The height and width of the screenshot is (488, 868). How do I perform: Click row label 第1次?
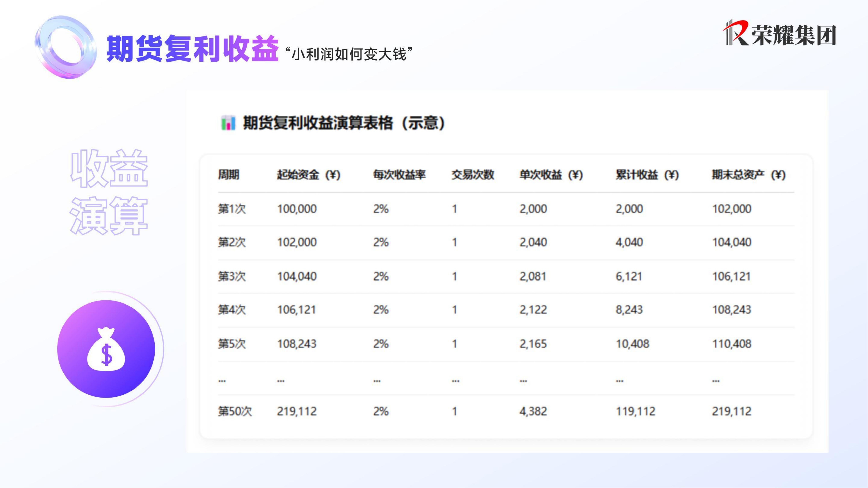pos(232,209)
